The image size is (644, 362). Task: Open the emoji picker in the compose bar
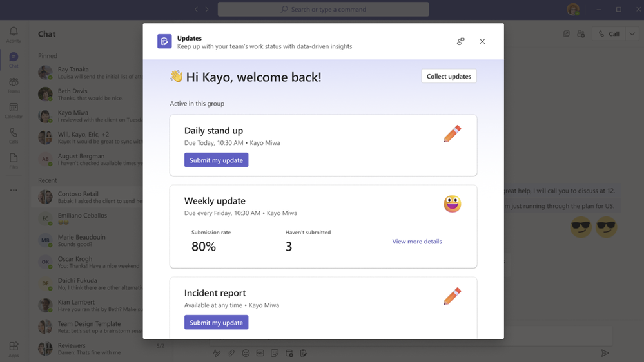click(x=246, y=353)
